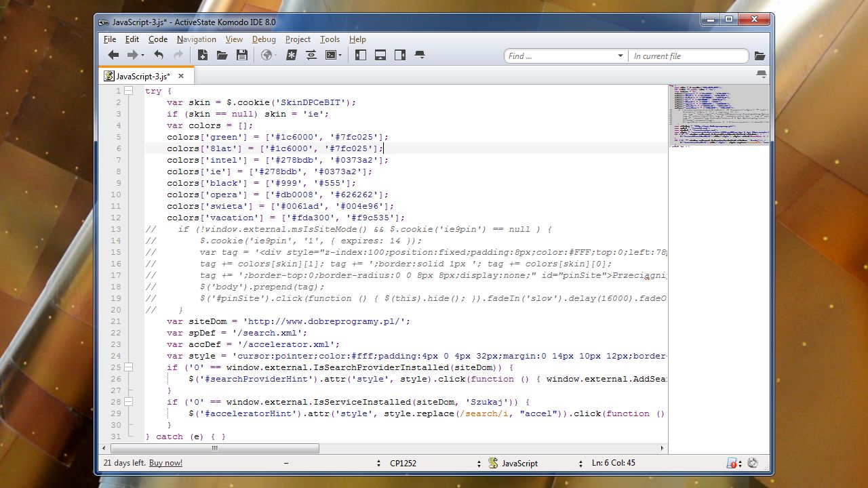Image resolution: width=868 pixels, height=488 pixels.
Task: Save the file with the floppy icon
Action: [x=241, y=56]
